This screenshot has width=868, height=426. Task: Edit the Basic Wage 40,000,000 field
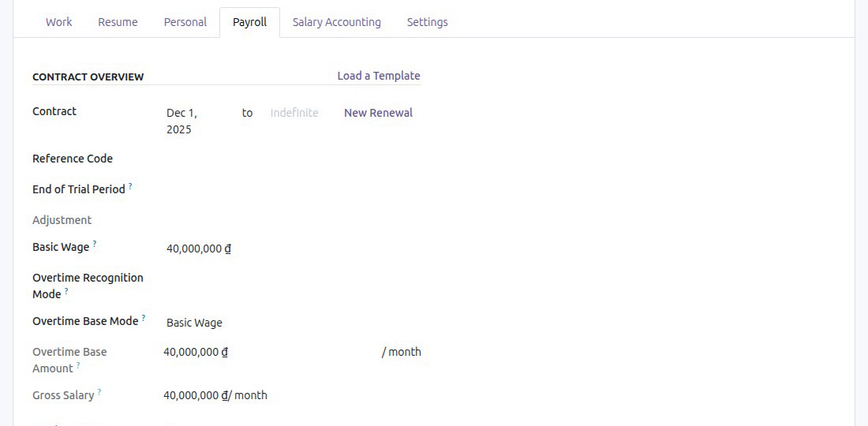coord(199,249)
